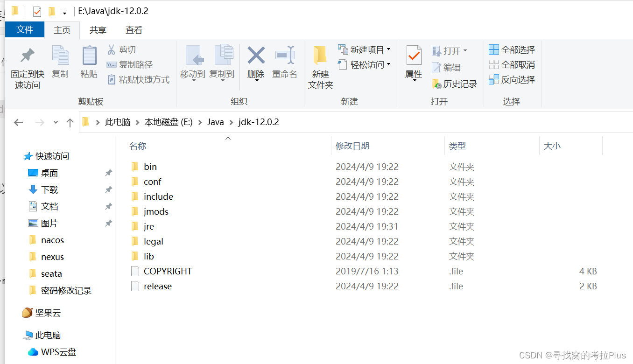Open WPS cloud drive in the sidebar
The image size is (633, 364).
point(52,352)
